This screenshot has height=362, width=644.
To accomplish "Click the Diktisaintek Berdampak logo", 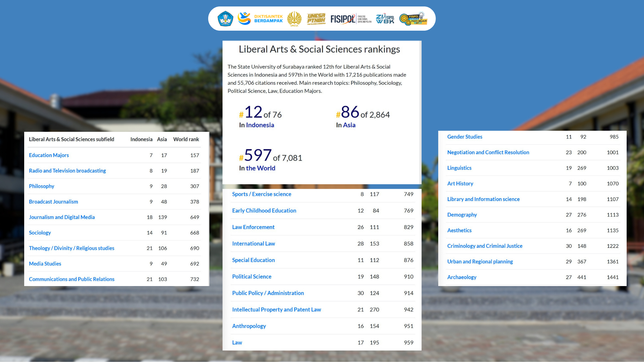I will pos(261,18).
